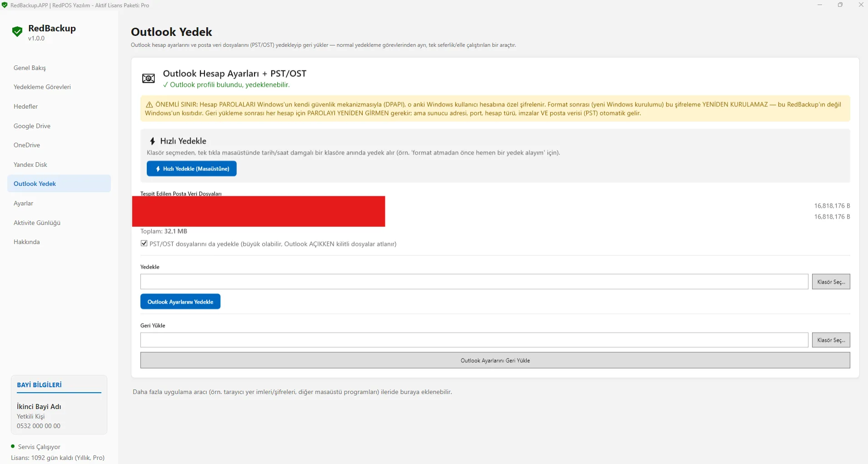
Task: Select OneDrive in the sidebar
Action: 59,145
